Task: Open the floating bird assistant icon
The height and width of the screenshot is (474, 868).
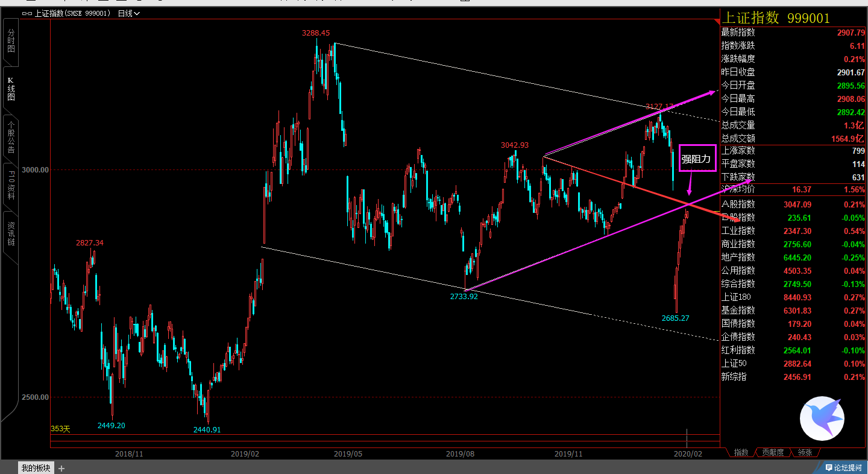Action: point(822,419)
